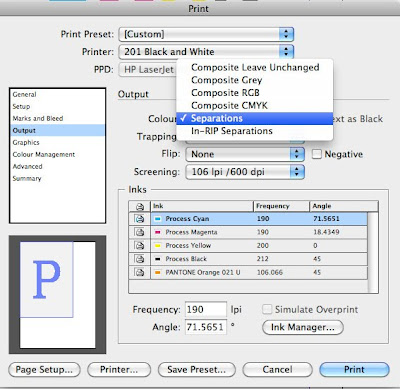Viewport: 400px width, 389px height.
Task: Click the Frequency input field showing 190
Action: coord(206,309)
